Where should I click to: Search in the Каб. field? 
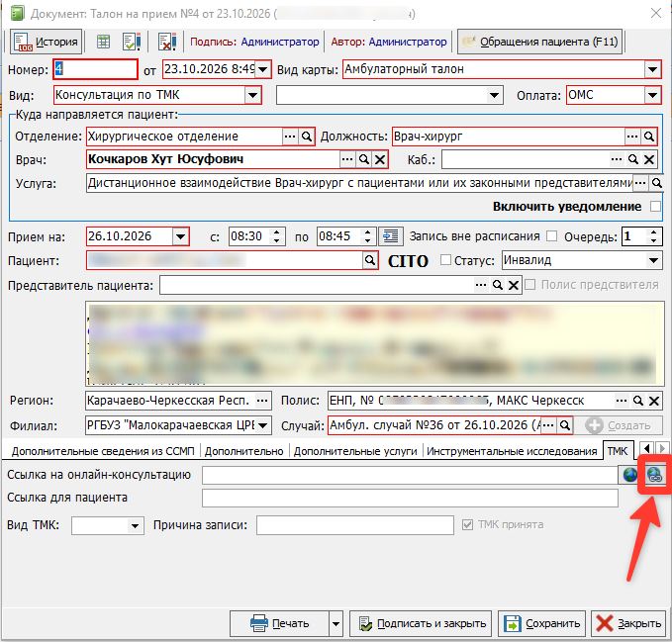[x=633, y=159]
